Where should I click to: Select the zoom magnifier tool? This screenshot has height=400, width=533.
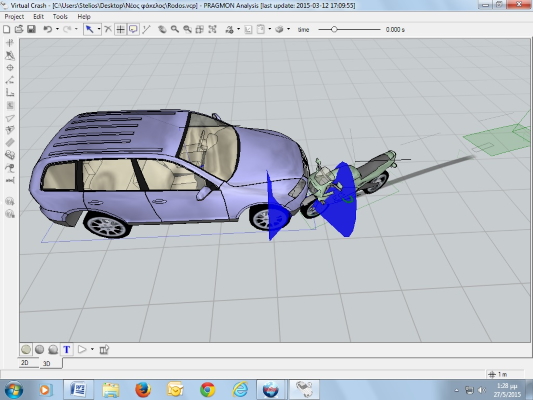point(175,30)
